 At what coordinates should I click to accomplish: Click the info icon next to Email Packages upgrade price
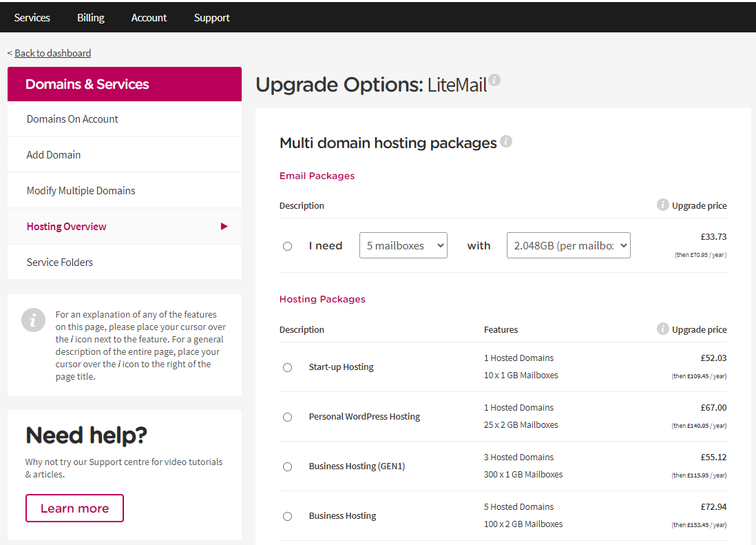point(662,204)
